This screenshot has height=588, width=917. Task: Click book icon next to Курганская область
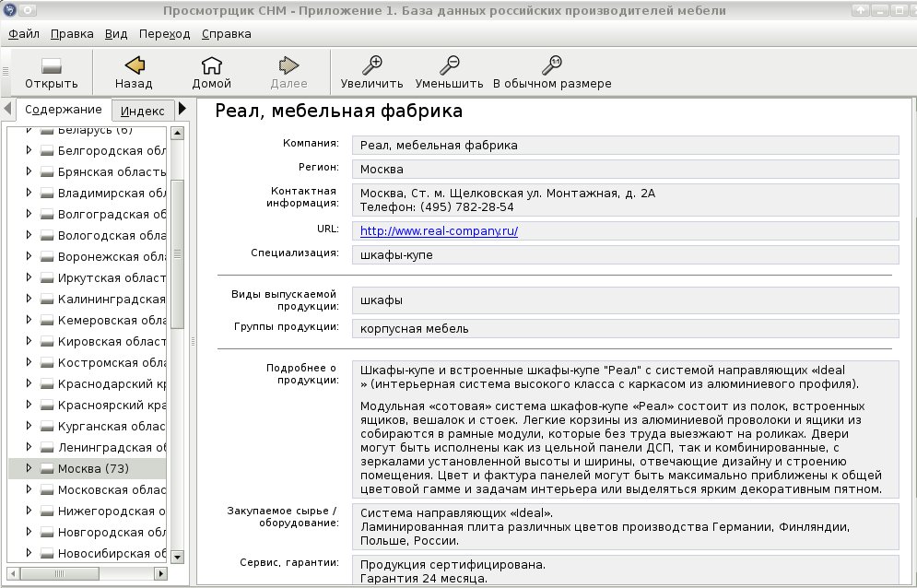coord(47,426)
